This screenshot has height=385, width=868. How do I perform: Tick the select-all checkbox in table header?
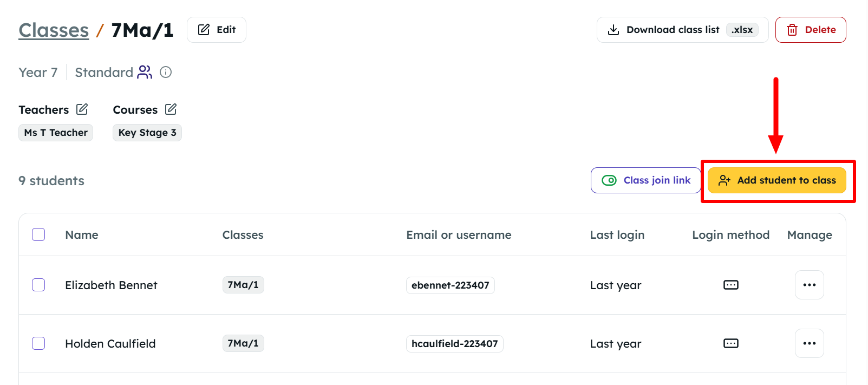38,234
